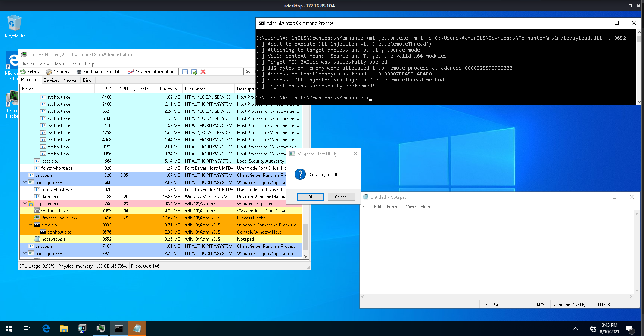This screenshot has height=336, width=644.
Task: Click the conhost.exe console icon
Action: [43, 232]
